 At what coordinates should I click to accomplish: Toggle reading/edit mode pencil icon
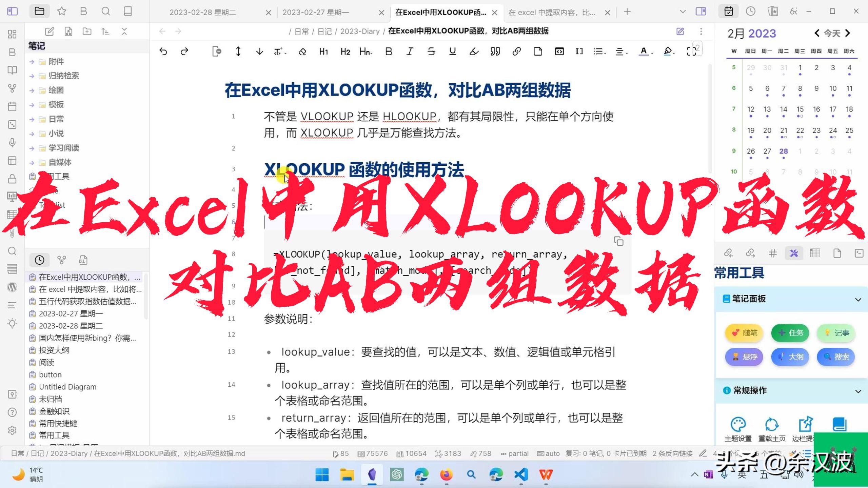pyautogui.click(x=680, y=31)
